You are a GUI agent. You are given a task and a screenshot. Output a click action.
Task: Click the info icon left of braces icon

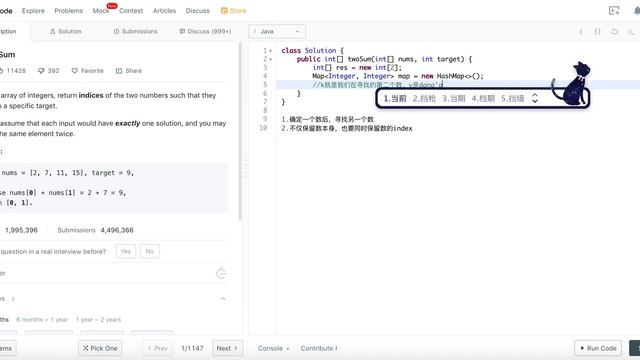580,31
